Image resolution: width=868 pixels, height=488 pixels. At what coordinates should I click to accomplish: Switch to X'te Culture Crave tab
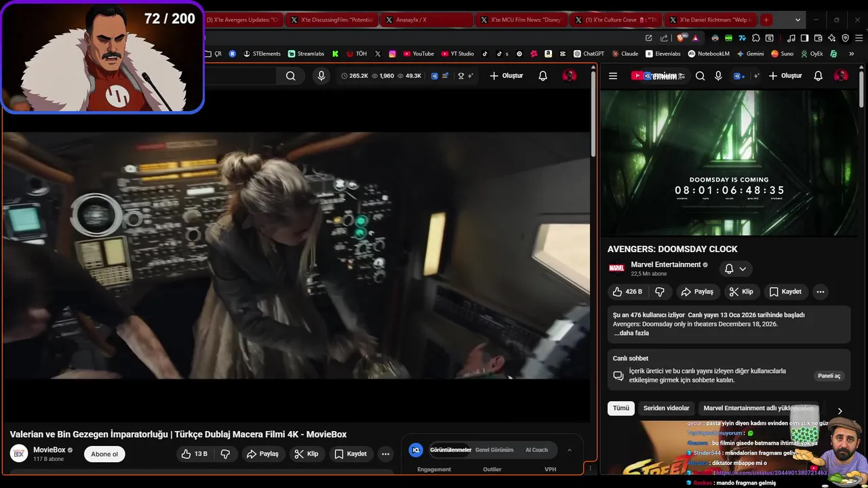(x=616, y=20)
